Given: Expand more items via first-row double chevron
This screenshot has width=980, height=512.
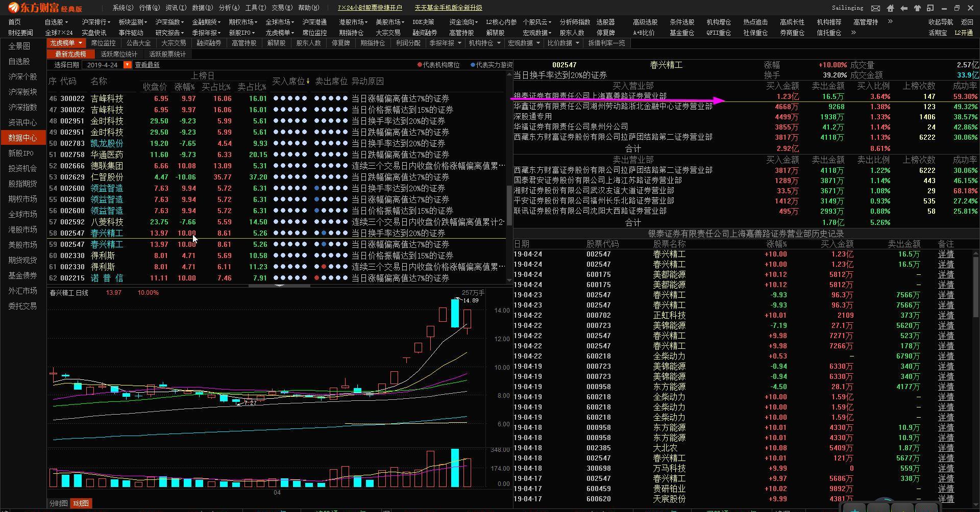Looking at the screenshot, I should point(890,21).
